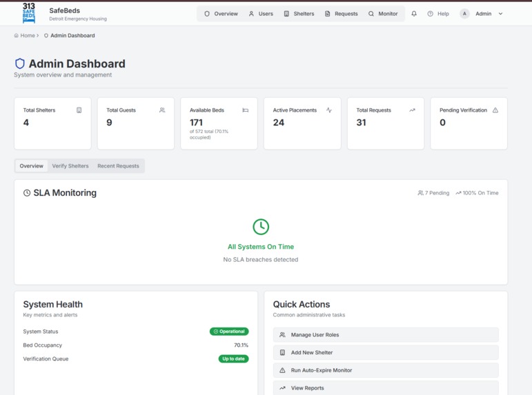Open Manage User Roles quick action
The image size is (532, 395).
coord(386,334)
